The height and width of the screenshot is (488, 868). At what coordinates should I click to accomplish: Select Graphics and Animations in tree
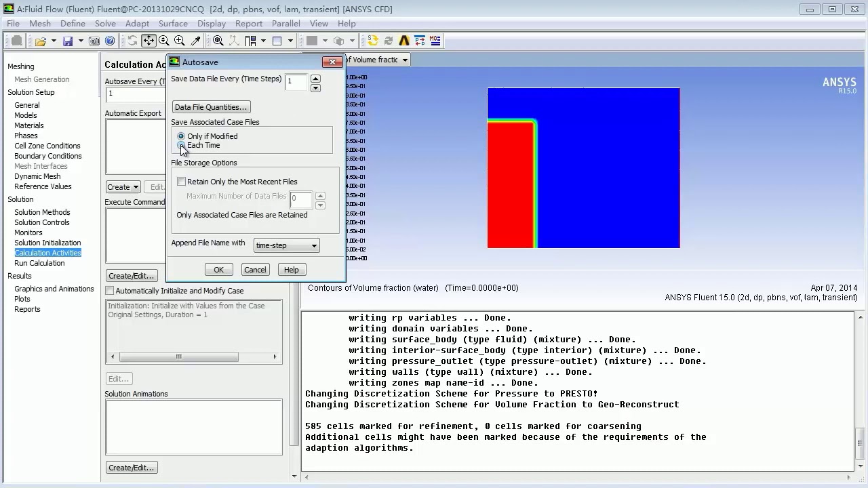(54, 289)
